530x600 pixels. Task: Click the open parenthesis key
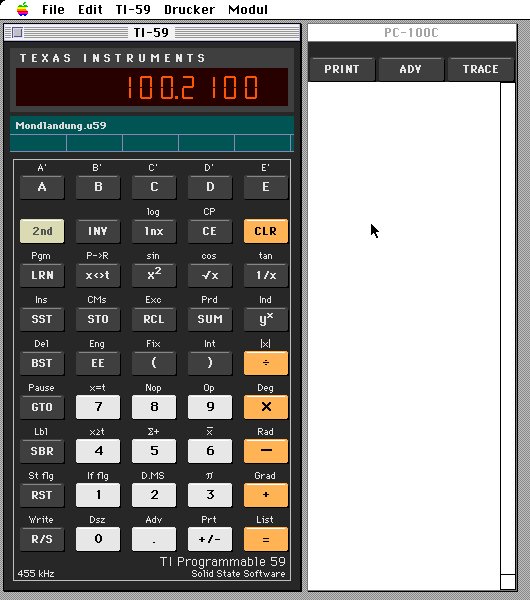[154, 363]
